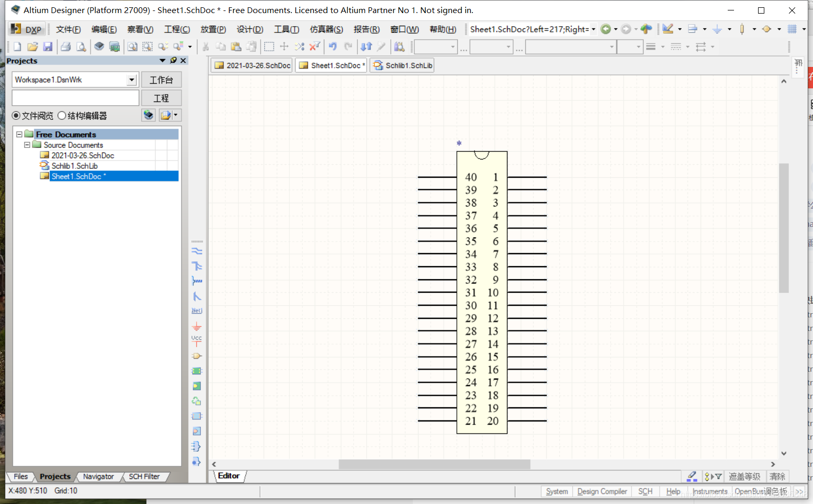Click the DXP menu button
This screenshot has height=504, width=813.
point(27,29)
